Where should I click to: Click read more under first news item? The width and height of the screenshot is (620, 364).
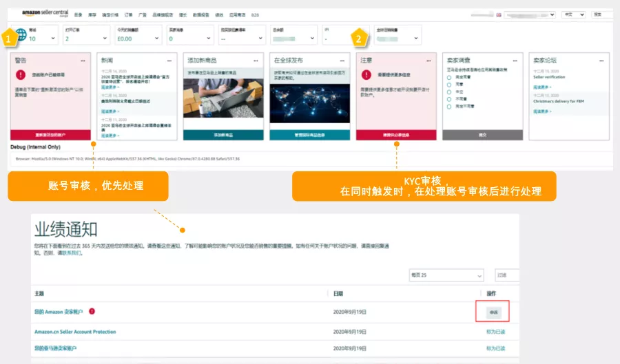[x=110, y=87]
